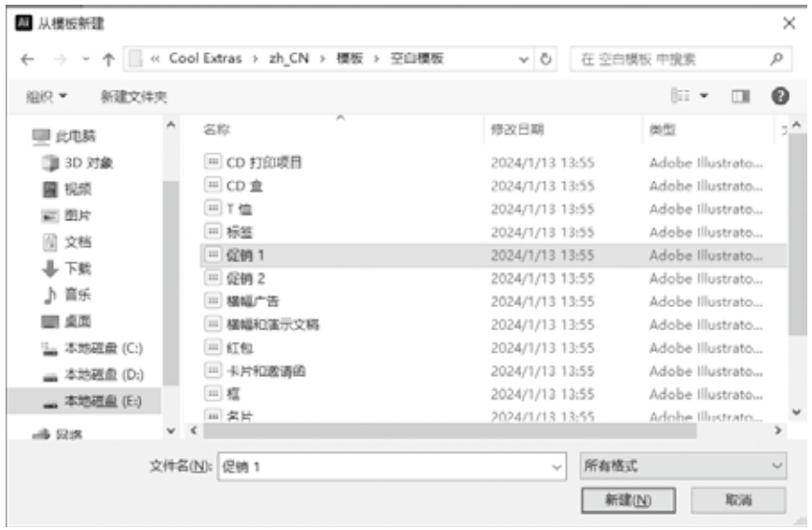This screenshot has height=530, width=812.
Task: Sort by 名称 column header
Action: tap(216, 130)
